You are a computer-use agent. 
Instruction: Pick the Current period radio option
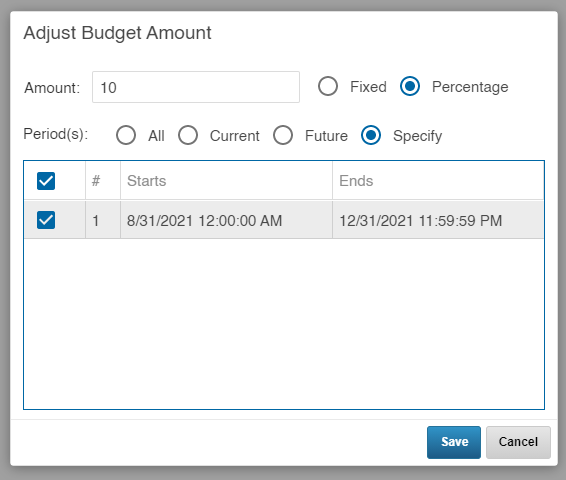point(188,135)
